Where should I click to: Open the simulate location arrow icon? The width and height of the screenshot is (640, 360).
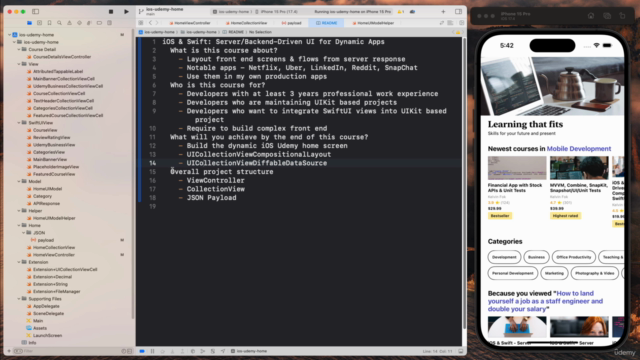223,351
